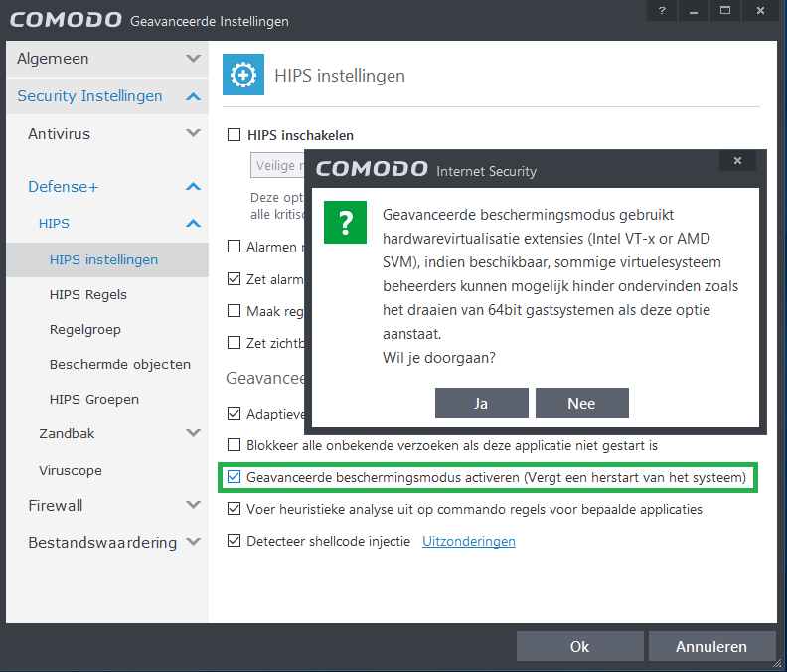The image size is (787, 672).
Task: Click the help question mark in title bar
Action: pyautogui.click(x=662, y=11)
